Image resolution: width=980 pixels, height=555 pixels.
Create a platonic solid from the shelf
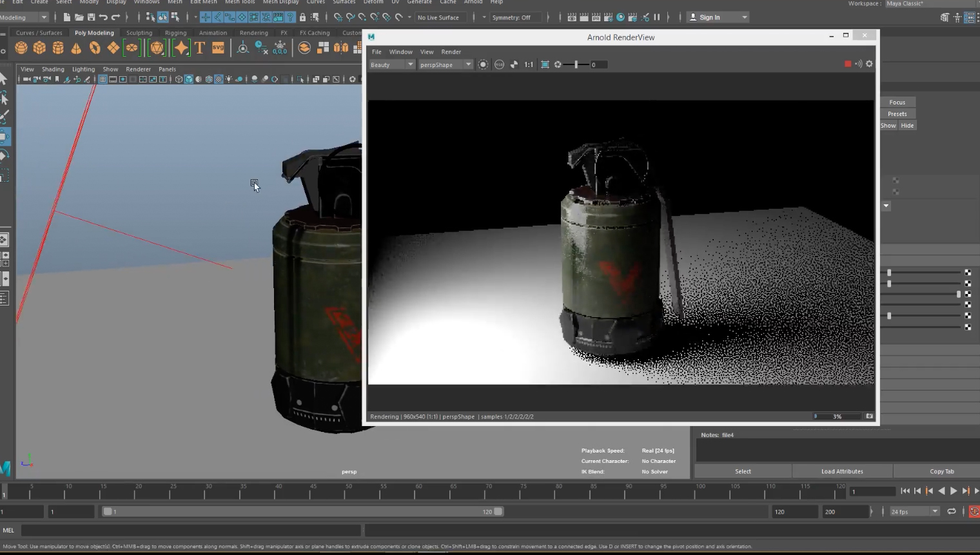157,48
